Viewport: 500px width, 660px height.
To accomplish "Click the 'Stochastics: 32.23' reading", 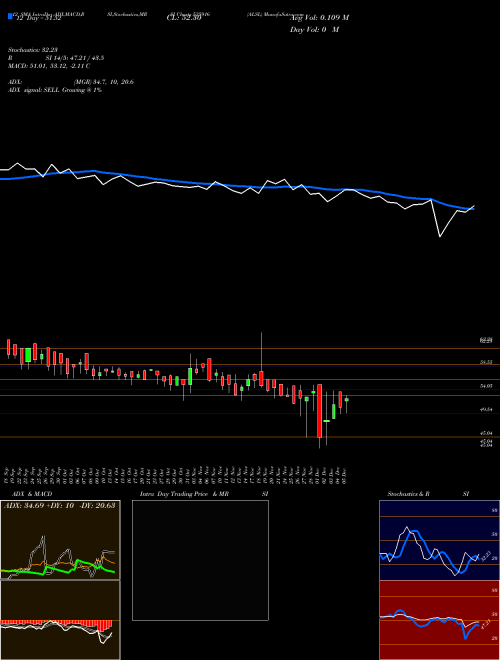I will [x=32, y=50].
